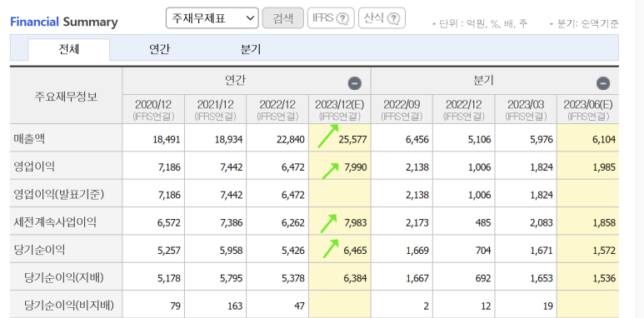644x318 pixels.
Task: Select the 2021/12 column header
Action: (216, 109)
